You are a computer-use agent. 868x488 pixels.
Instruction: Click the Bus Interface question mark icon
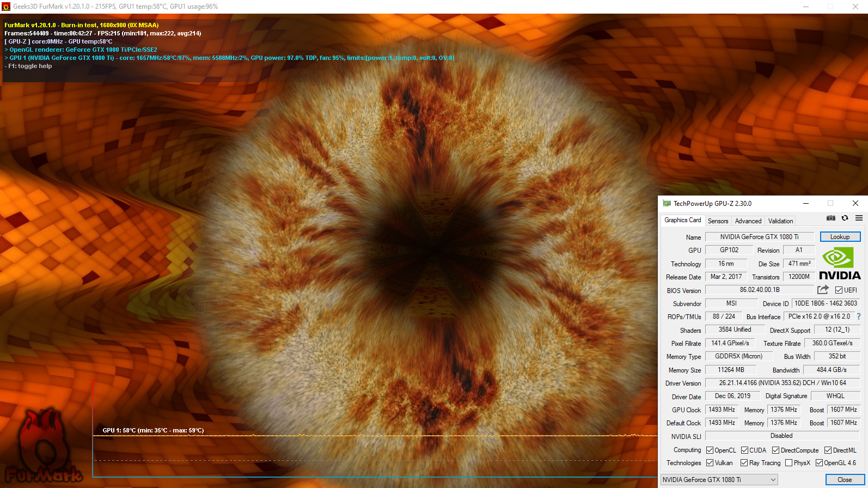tap(859, 316)
